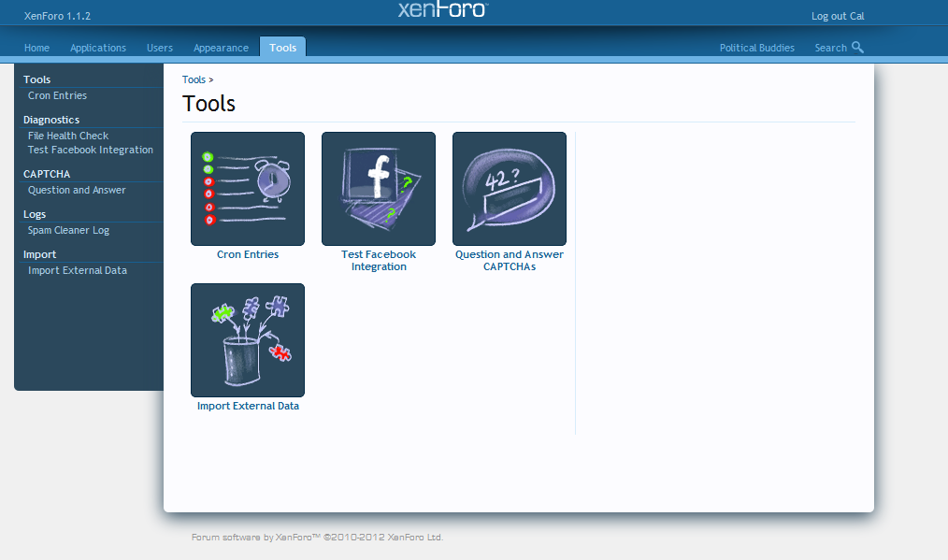This screenshot has width=948, height=560.
Task: Click the Import External Data puzzle icon
Action: tap(248, 340)
